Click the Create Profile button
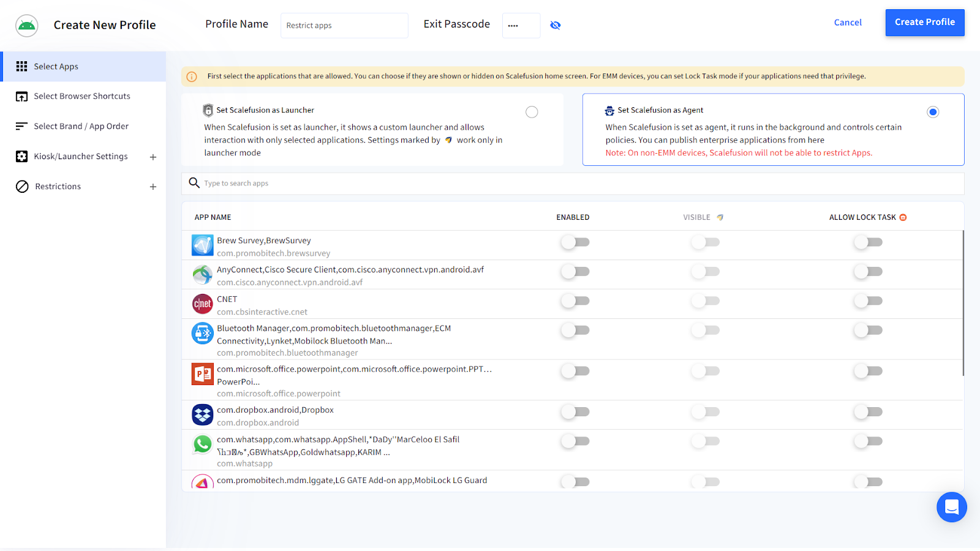Image resolution: width=980 pixels, height=551 pixels. 924,22
